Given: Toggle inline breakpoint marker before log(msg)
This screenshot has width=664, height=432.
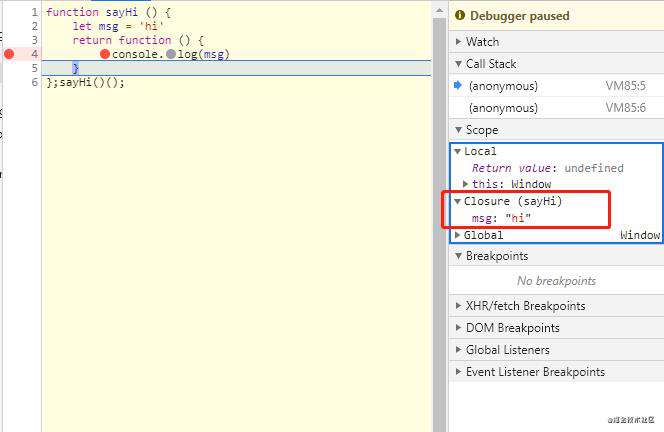Looking at the screenshot, I should coord(171,54).
